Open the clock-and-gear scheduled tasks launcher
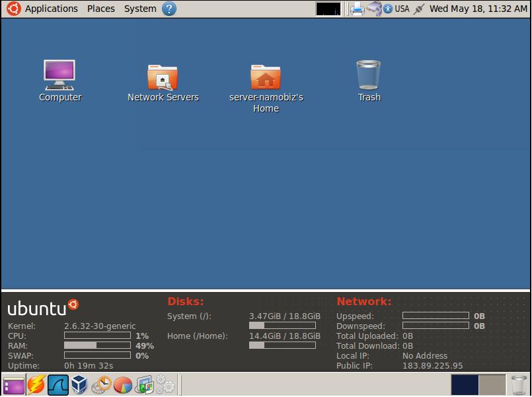This screenshot has height=397, width=532. coord(101,386)
